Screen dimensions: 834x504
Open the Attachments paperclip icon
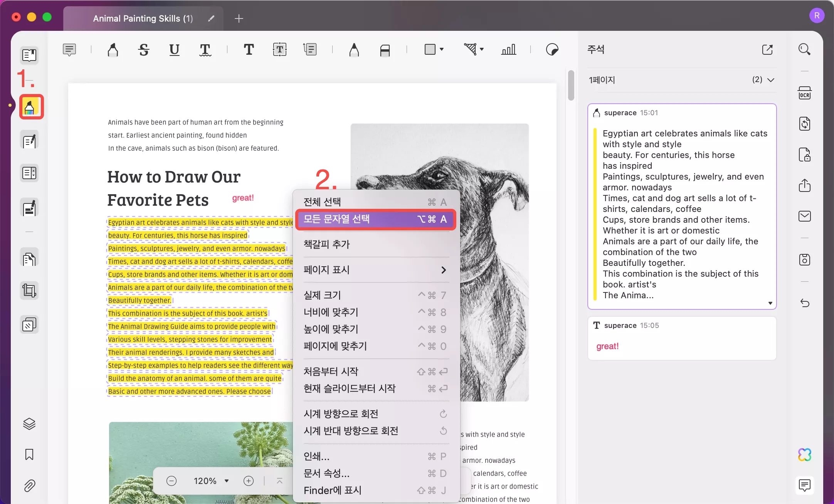coord(29,486)
